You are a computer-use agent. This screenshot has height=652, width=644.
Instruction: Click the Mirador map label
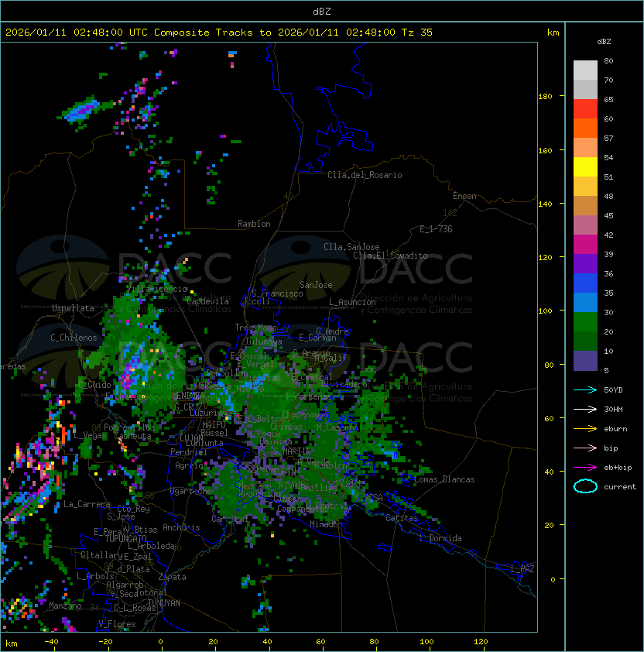coord(327,524)
